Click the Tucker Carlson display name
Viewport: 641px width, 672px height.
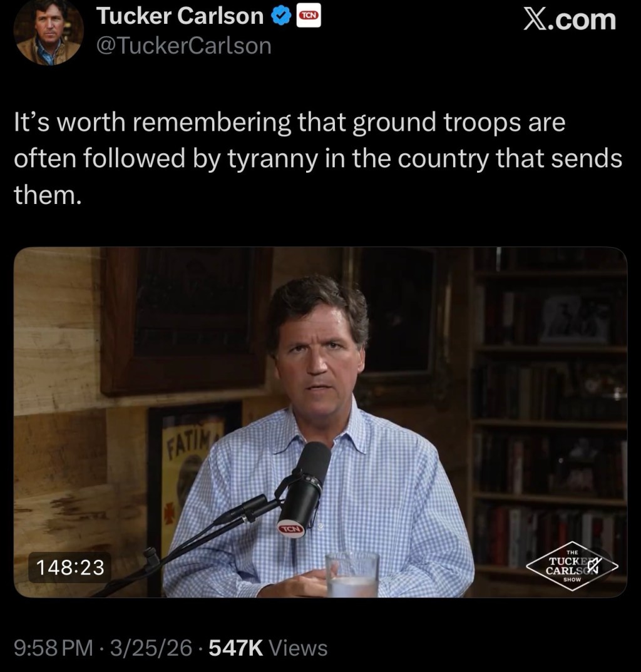[x=180, y=16]
